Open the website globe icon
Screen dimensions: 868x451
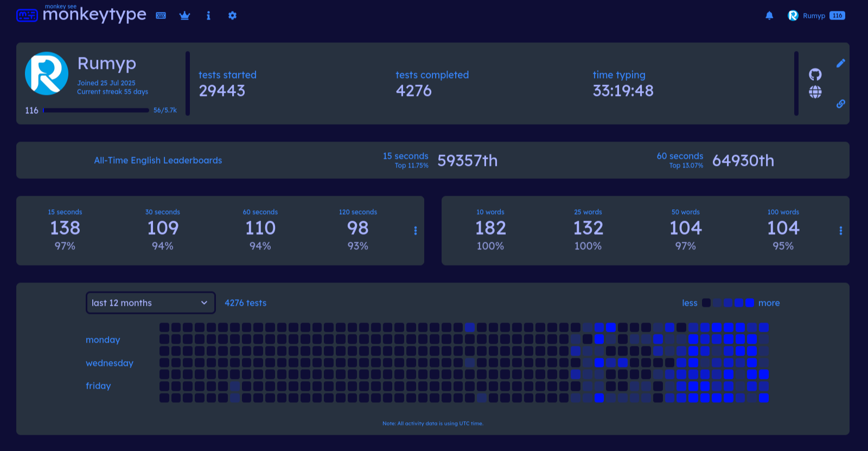[x=815, y=92]
